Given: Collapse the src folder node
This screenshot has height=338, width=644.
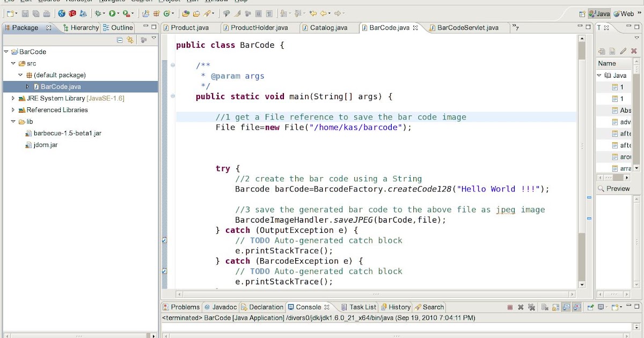Looking at the screenshot, I should pyautogui.click(x=13, y=63).
